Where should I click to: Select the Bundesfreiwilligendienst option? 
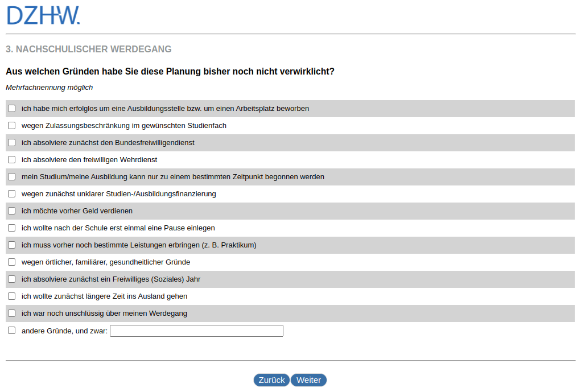click(11, 142)
